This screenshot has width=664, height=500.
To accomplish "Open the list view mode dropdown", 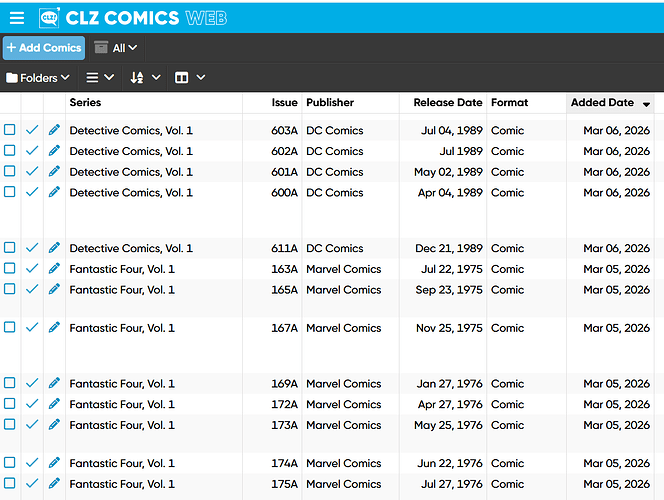I will (x=100, y=77).
